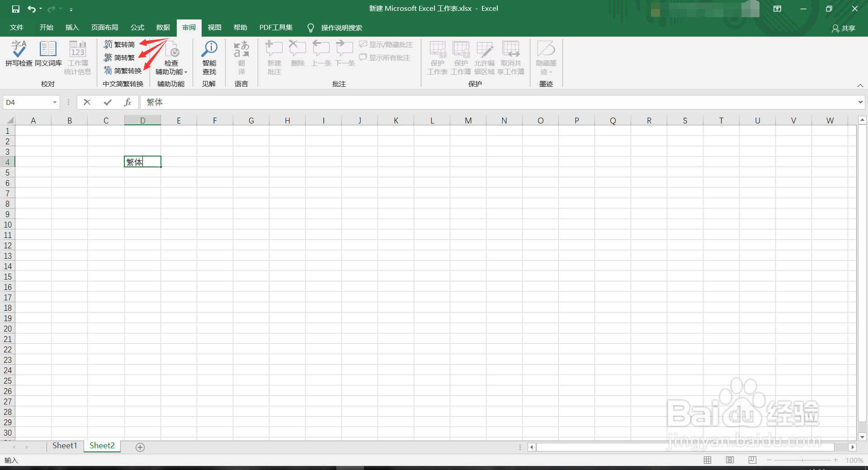The image size is (868, 470).
Task: Switch to Page Break Preview icon
Action: 752,460
